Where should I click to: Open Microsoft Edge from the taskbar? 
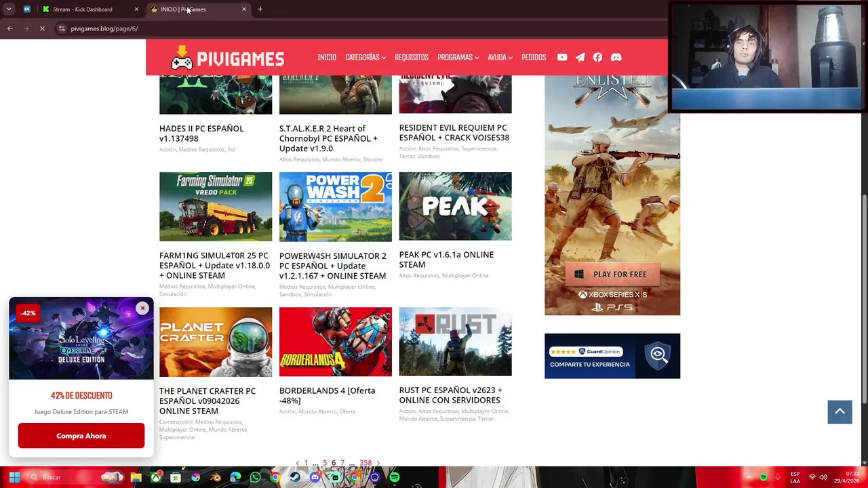(235, 477)
